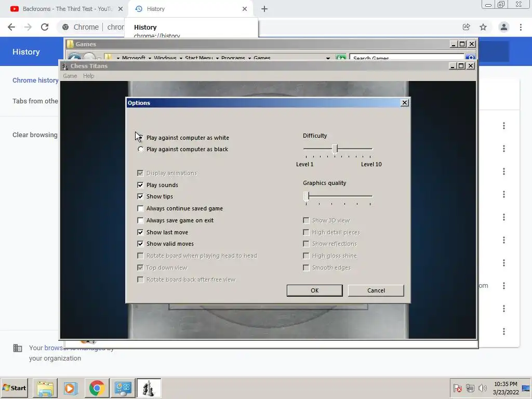Enable Always continue saved game

(x=140, y=208)
